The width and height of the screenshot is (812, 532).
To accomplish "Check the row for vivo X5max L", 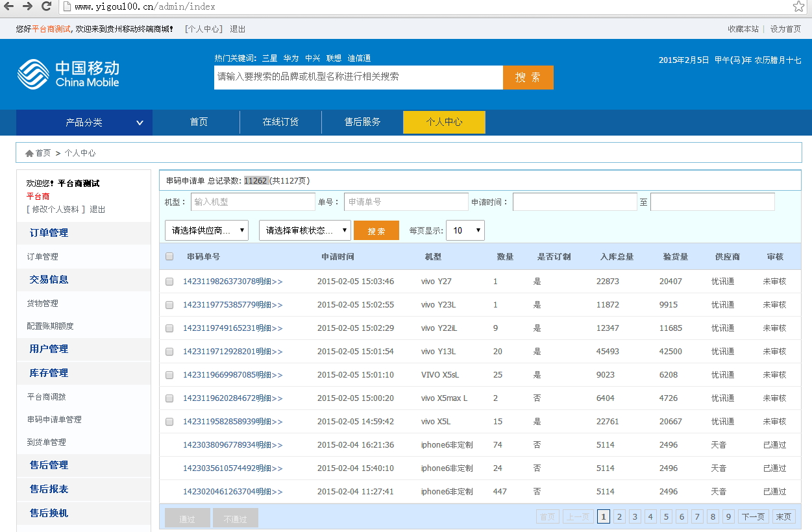I will (169, 398).
